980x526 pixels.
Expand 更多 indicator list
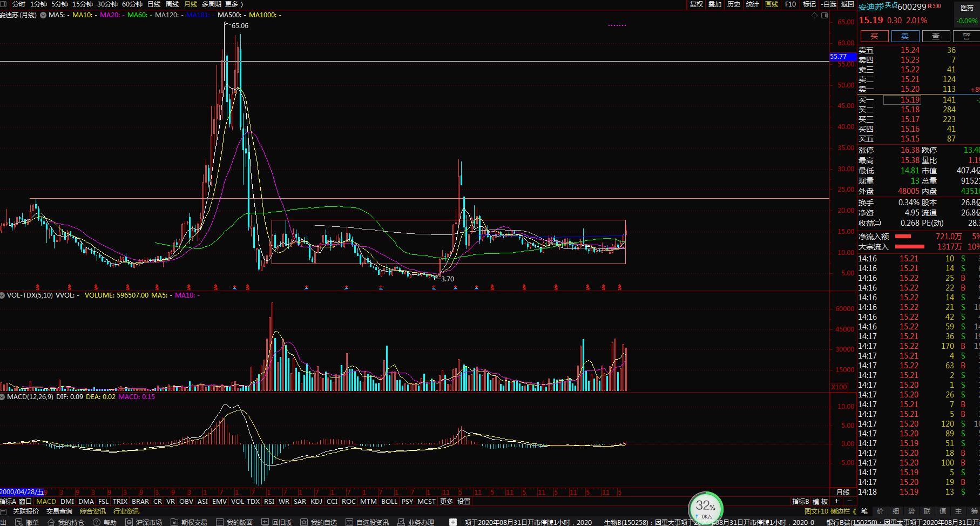coord(447,501)
